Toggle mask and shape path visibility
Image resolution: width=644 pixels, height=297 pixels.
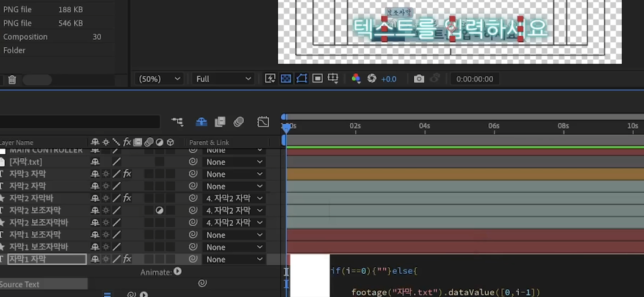click(x=302, y=79)
